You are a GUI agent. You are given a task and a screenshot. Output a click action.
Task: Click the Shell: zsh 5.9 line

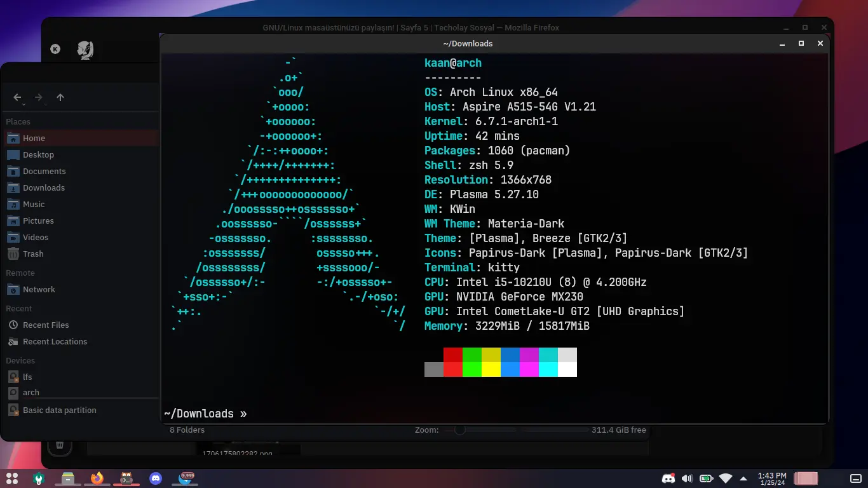[x=469, y=165]
